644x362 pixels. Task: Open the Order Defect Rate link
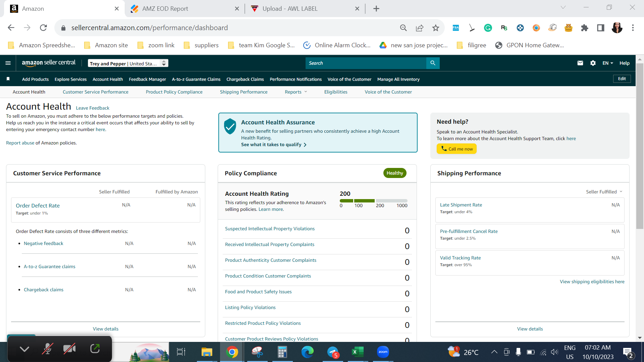[38, 205]
